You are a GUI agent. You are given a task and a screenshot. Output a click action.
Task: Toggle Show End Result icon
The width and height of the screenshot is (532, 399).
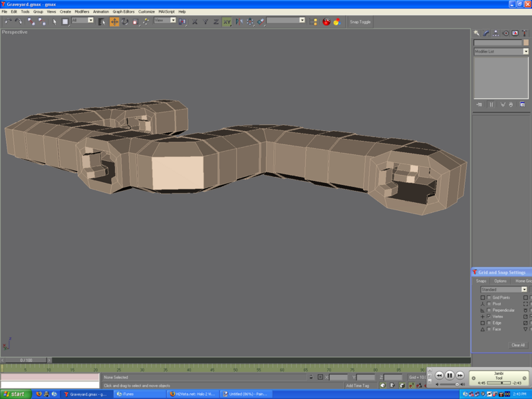[x=491, y=104]
